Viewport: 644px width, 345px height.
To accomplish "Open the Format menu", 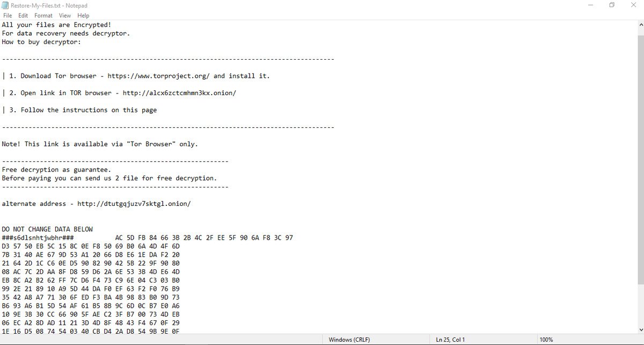I will coord(43,16).
